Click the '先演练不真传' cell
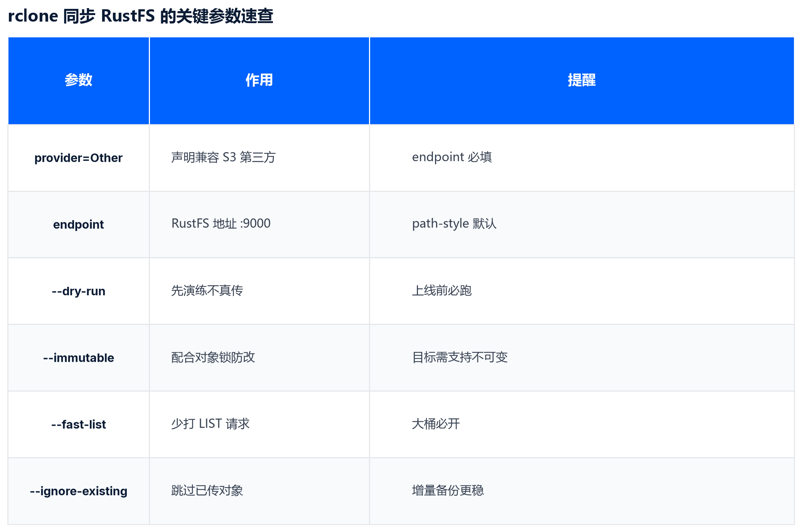Image resolution: width=802 pixels, height=532 pixels. (259, 291)
